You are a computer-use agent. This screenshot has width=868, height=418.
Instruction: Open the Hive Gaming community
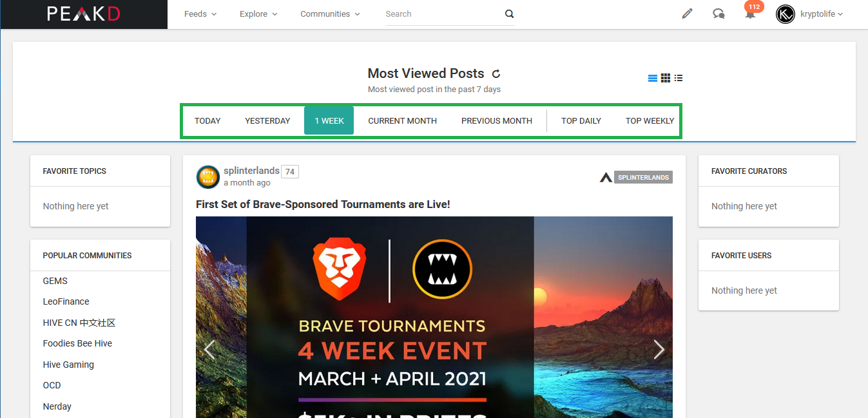click(x=68, y=365)
